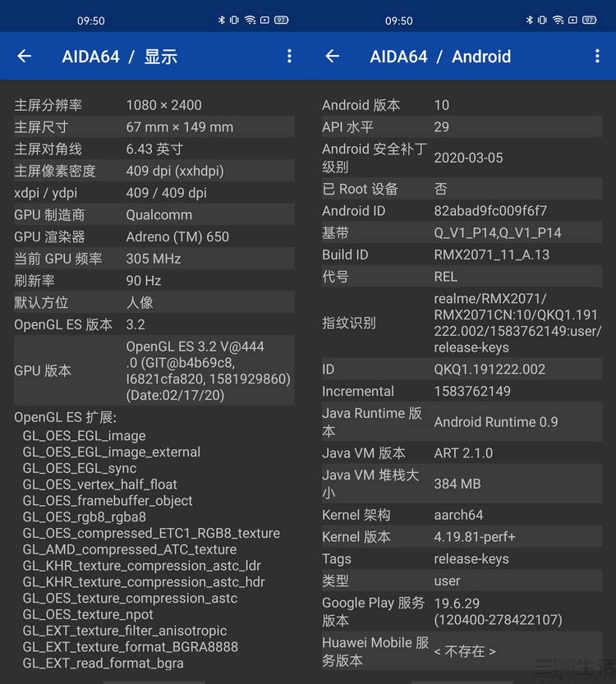Tap the AIDA64 / Android title
Image resolution: width=616 pixels, height=684 pixels.
(x=440, y=57)
